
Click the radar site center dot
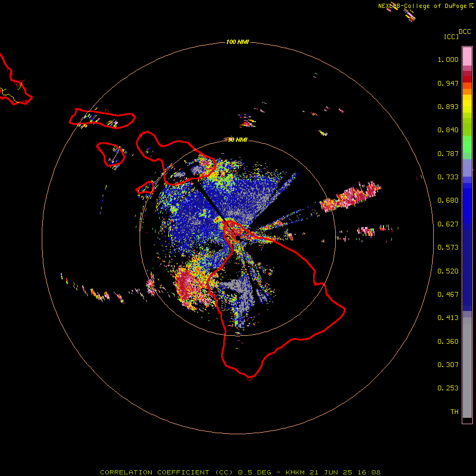coord(238,237)
